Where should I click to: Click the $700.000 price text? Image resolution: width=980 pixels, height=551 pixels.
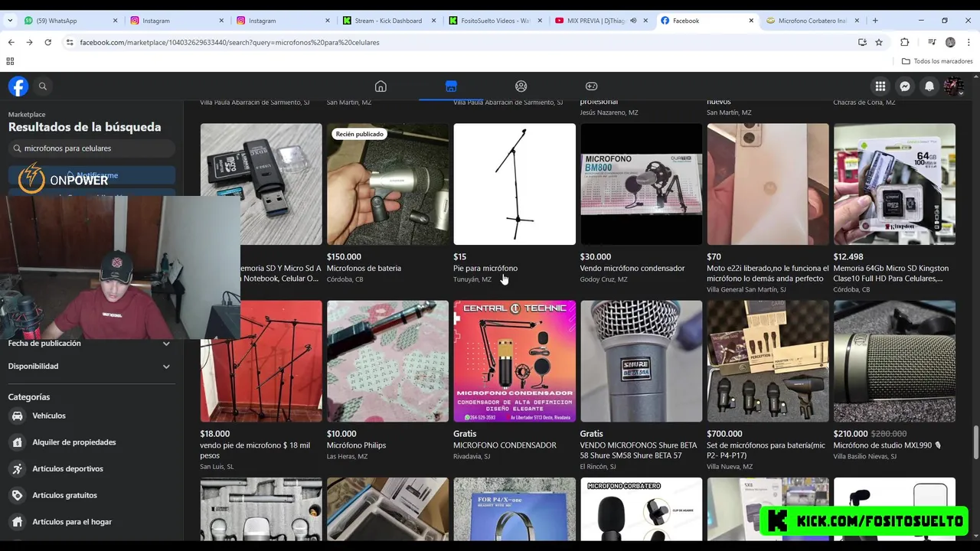click(x=724, y=434)
